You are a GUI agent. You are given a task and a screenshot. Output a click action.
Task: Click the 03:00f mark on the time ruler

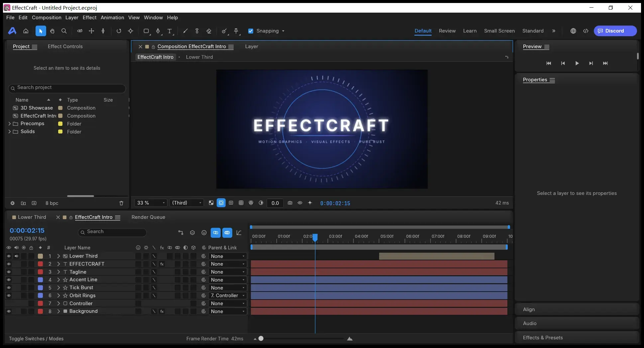[x=335, y=236]
